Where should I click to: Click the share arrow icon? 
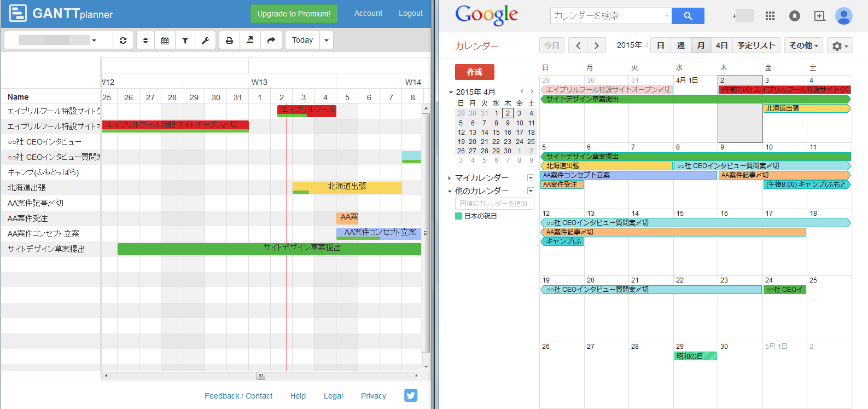point(271,40)
